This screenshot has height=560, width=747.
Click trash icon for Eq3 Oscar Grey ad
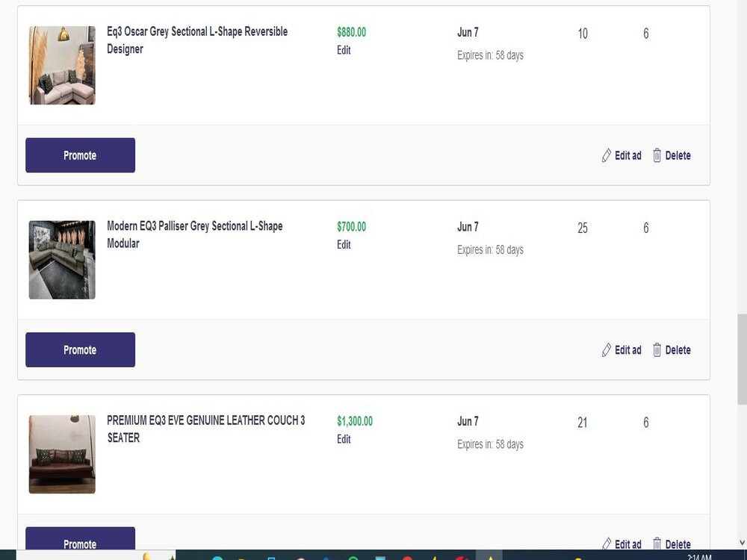point(657,155)
